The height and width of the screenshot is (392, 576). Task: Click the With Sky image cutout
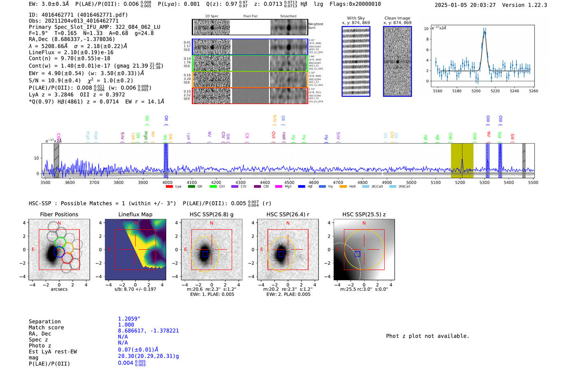click(356, 61)
